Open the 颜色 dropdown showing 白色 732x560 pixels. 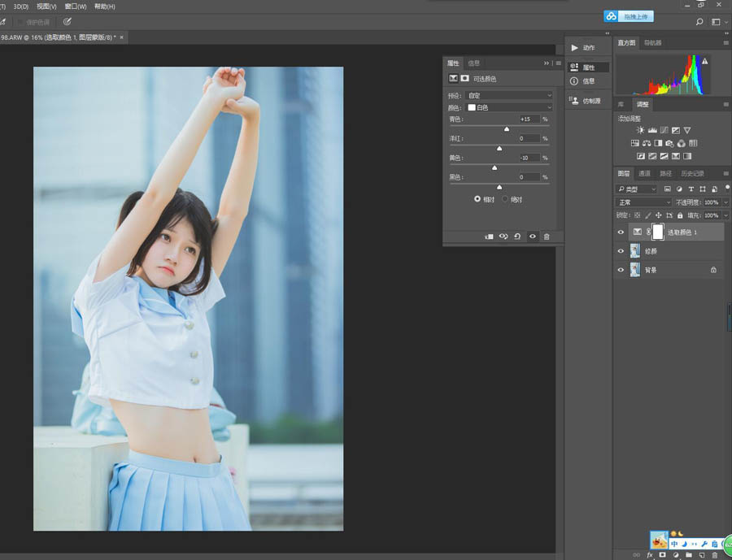point(509,107)
